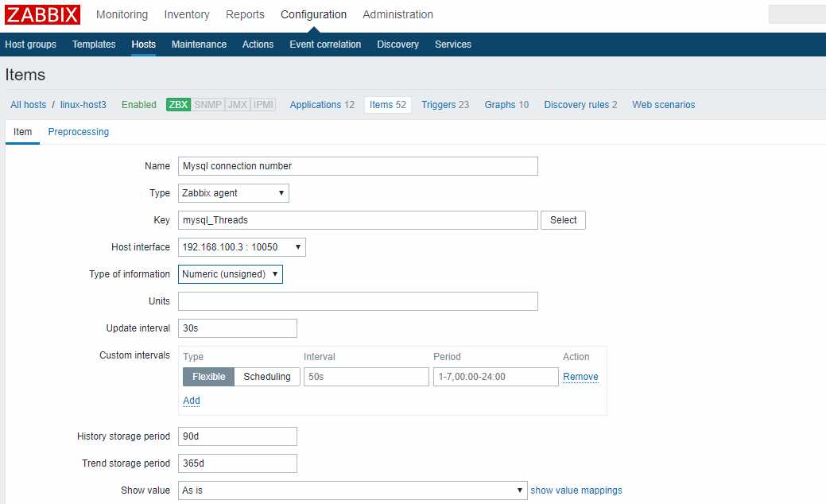
Task: Go to Templates submenu
Action: (x=94, y=45)
